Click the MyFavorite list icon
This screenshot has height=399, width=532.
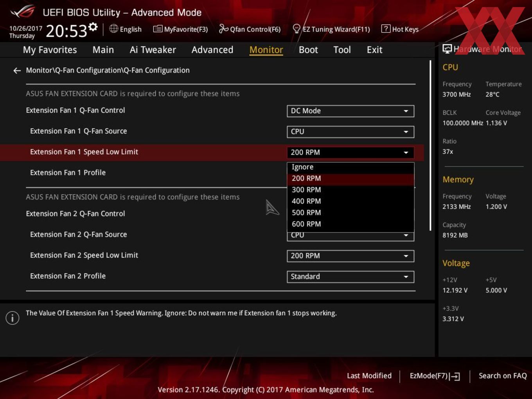[x=158, y=29]
